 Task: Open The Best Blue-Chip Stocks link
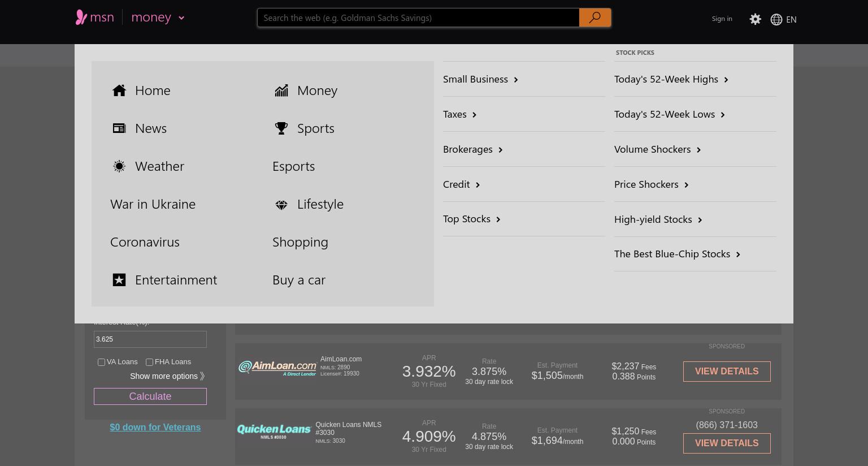(x=672, y=254)
